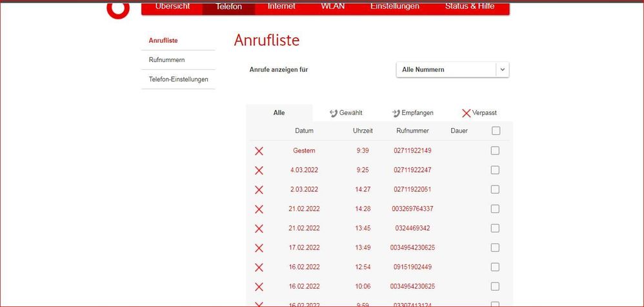
Task: Click the date 17.02.2022
Action: pos(304,248)
